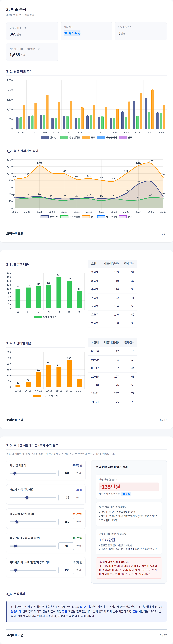Click the 예상 월 매출액 input showing 869

66,473
